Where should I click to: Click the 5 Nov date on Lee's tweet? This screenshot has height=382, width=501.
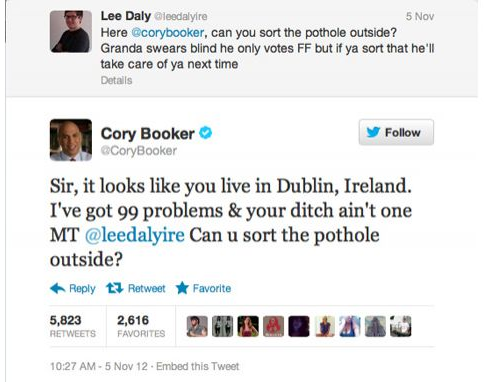420,16
